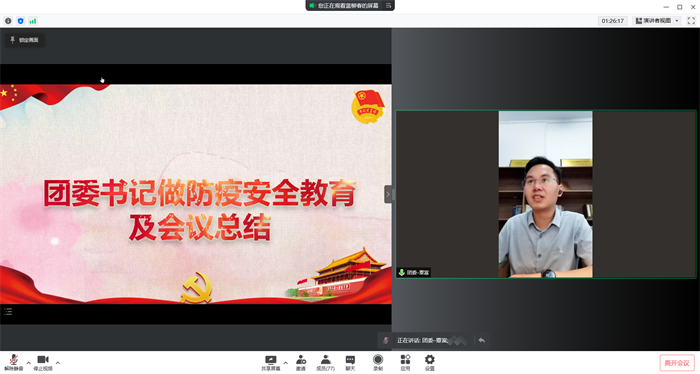700x374 pixels.
Task: Click the screen-viewing notification banner
Action: pyautogui.click(x=350, y=5)
